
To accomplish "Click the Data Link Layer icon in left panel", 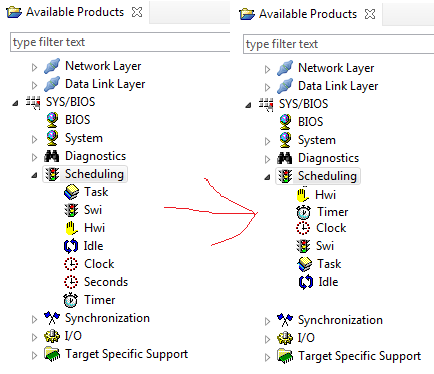I will click(x=52, y=84).
